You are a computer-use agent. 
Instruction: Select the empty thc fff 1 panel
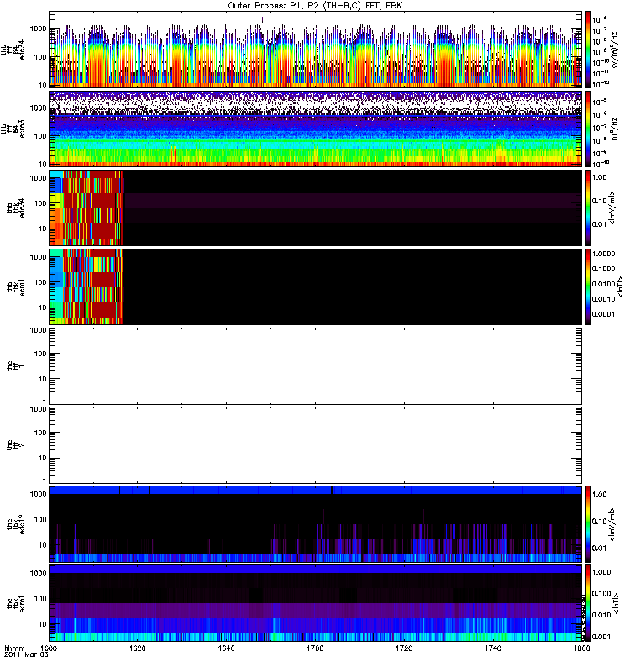click(316, 366)
